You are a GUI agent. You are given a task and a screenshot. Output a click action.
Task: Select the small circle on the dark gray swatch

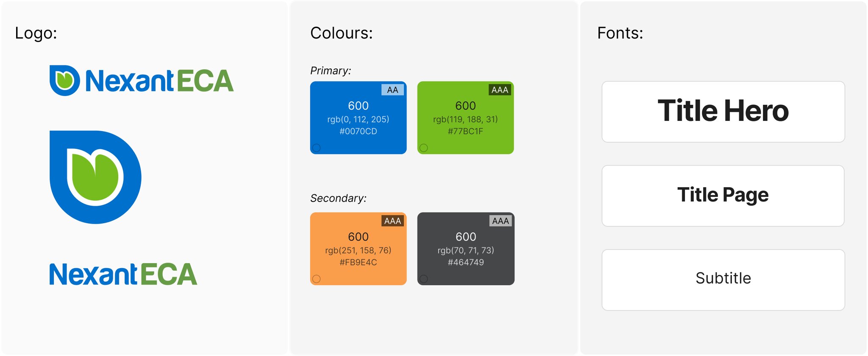[x=424, y=279]
